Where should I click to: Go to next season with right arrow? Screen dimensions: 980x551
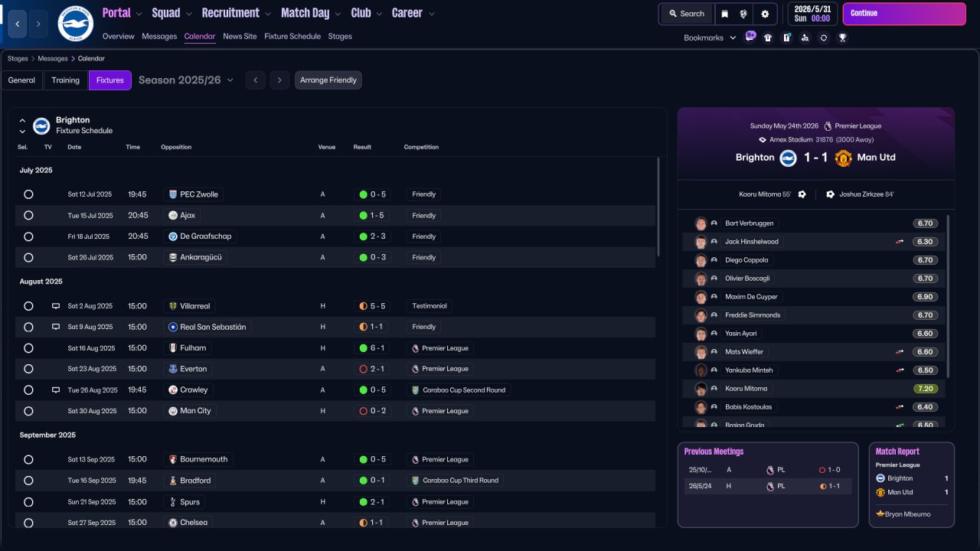[x=279, y=80]
